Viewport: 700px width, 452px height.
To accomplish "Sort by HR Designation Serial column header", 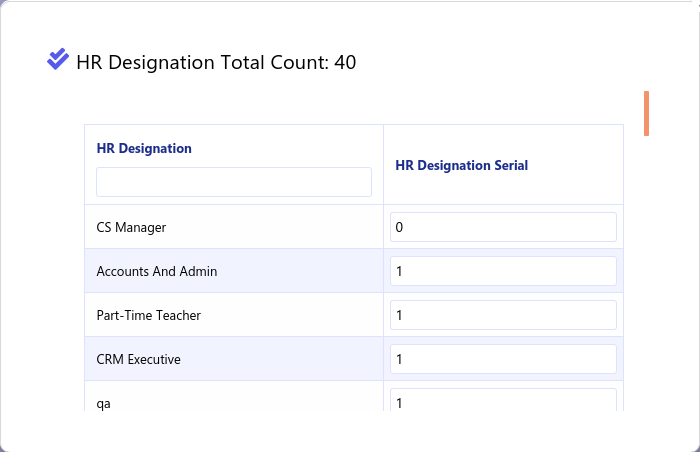I will [462, 165].
